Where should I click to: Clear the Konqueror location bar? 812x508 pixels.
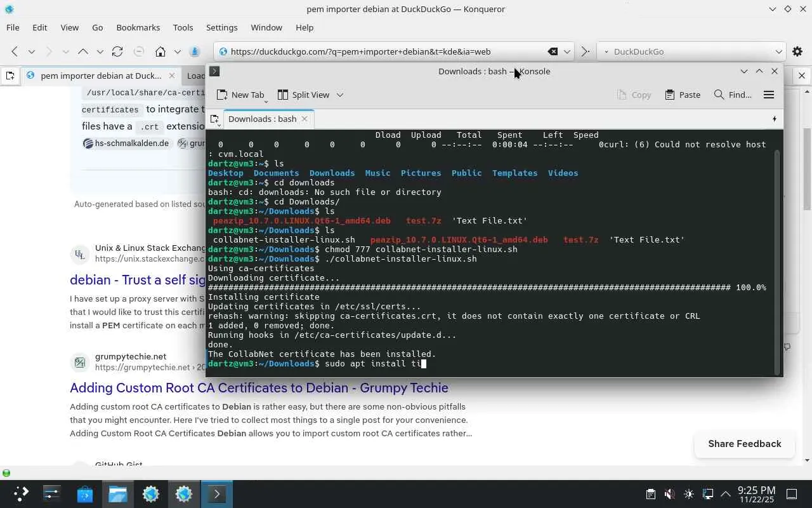(553, 51)
